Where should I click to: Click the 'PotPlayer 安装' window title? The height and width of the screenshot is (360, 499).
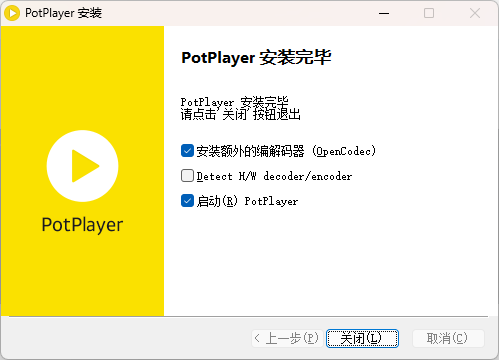[x=63, y=13]
